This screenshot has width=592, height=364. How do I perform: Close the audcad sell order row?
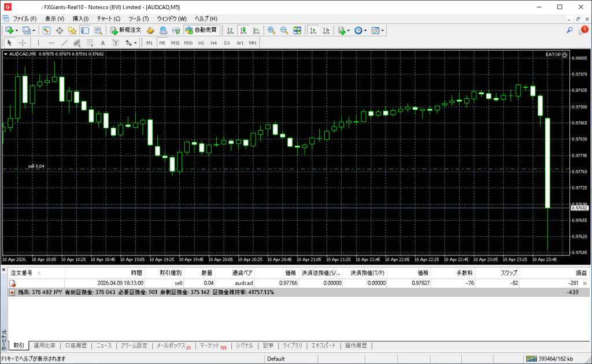pyautogui.click(x=584, y=283)
